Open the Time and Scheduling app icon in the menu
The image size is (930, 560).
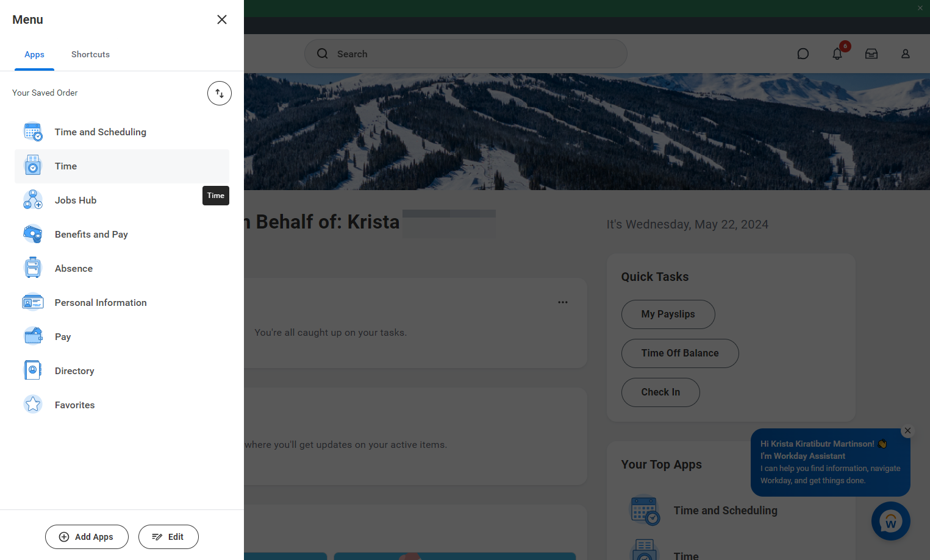[33, 132]
